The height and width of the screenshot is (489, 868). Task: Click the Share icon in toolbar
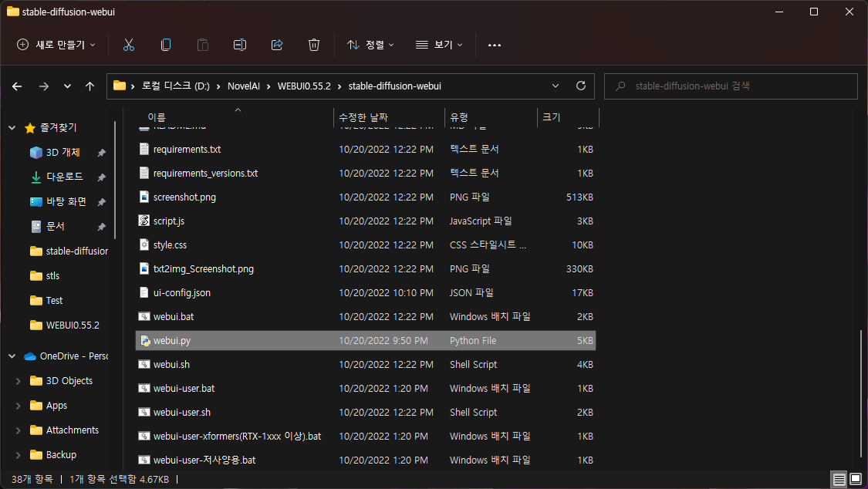(277, 45)
